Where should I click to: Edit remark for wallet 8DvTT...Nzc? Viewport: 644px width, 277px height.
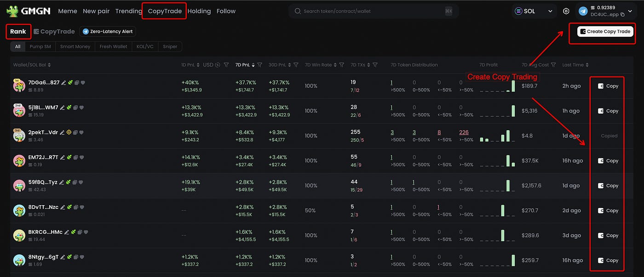pyautogui.click(x=63, y=207)
